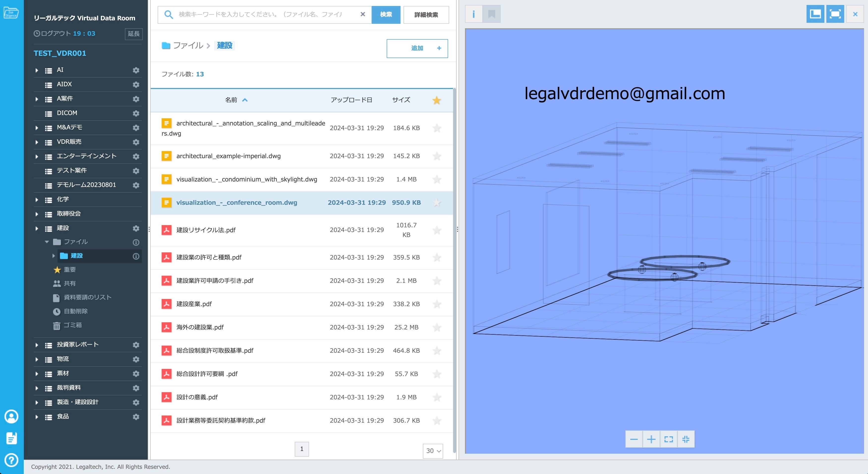Open the user profile icon in the left bar
The image size is (868, 474).
point(11,417)
